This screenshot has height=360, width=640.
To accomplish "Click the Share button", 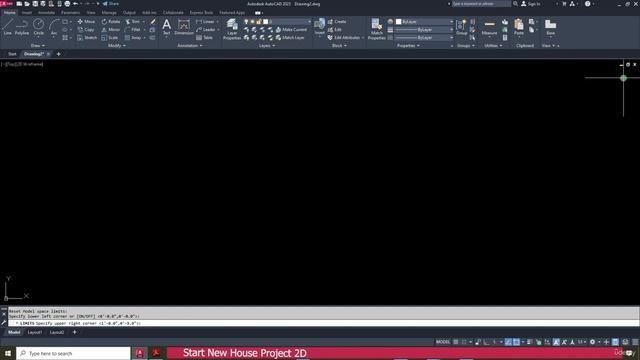I will coord(111,4).
